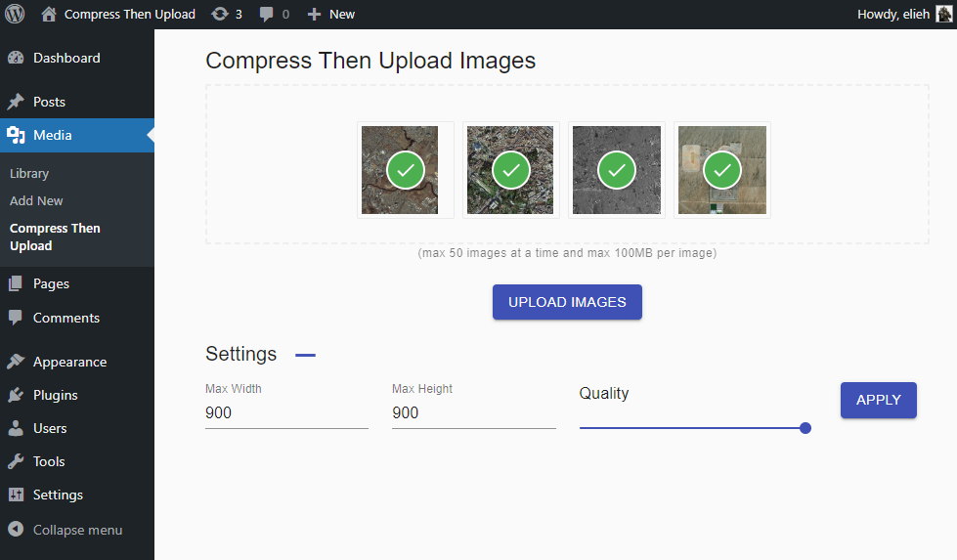The image size is (957, 560).
Task: Click the Quality slider handle
Action: [805, 428]
